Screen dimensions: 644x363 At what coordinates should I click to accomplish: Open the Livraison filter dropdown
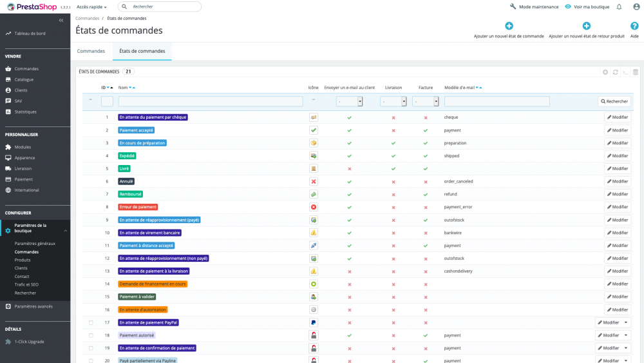click(x=393, y=101)
